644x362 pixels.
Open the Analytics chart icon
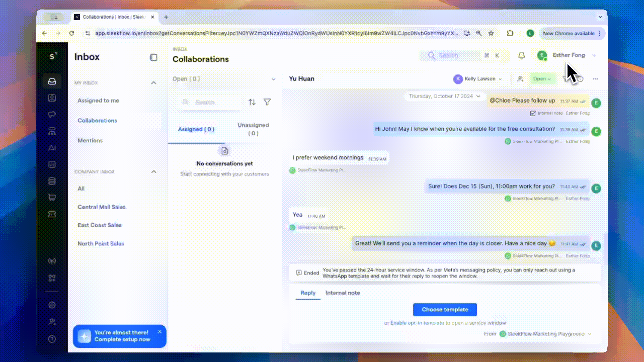(52, 164)
